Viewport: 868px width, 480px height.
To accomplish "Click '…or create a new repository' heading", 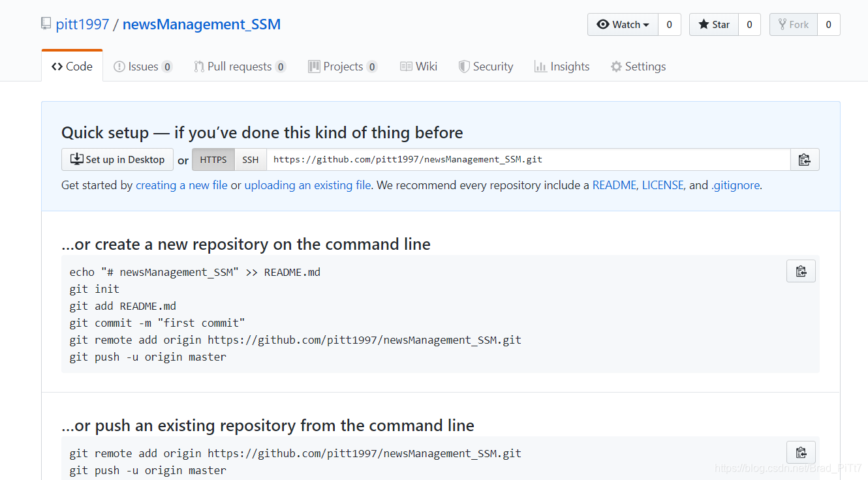I will 246,245.
